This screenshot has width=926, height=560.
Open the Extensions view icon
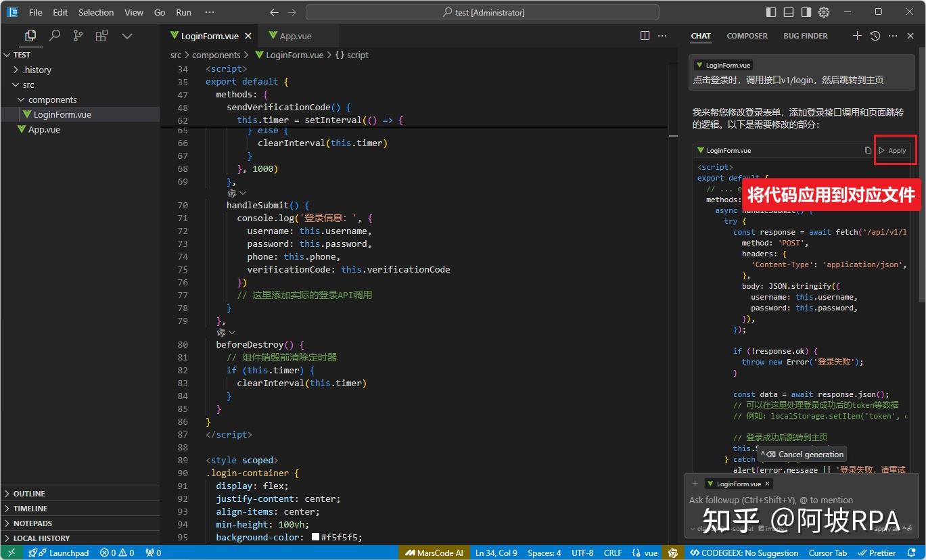(x=101, y=36)
